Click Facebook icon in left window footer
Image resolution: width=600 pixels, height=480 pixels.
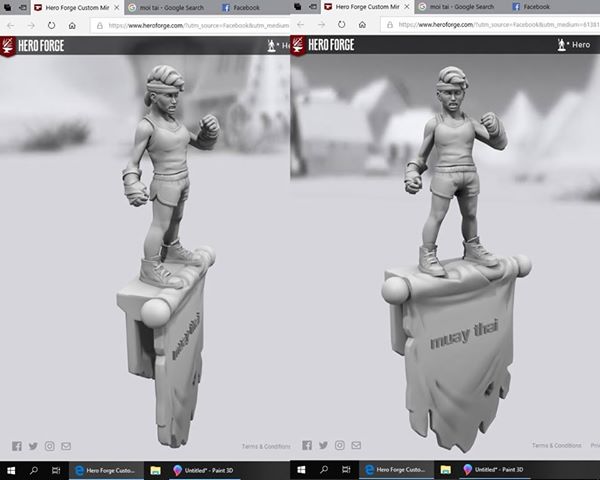point(17,446)
